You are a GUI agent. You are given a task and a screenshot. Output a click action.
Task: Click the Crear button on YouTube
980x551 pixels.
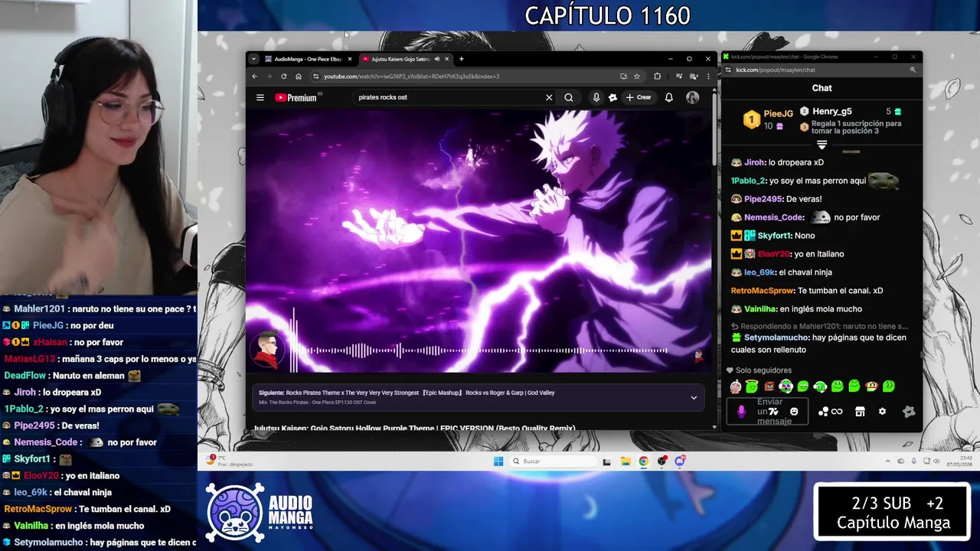639,97
